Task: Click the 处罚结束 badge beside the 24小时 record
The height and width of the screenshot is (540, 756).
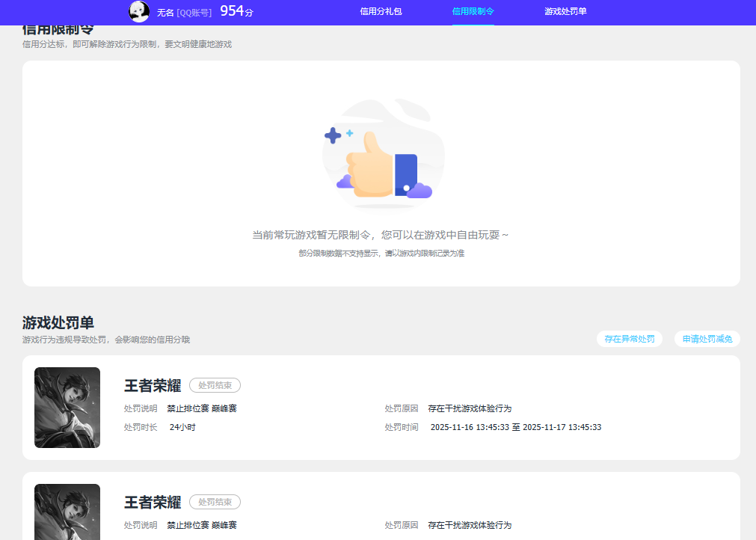Action: [215, 385]
